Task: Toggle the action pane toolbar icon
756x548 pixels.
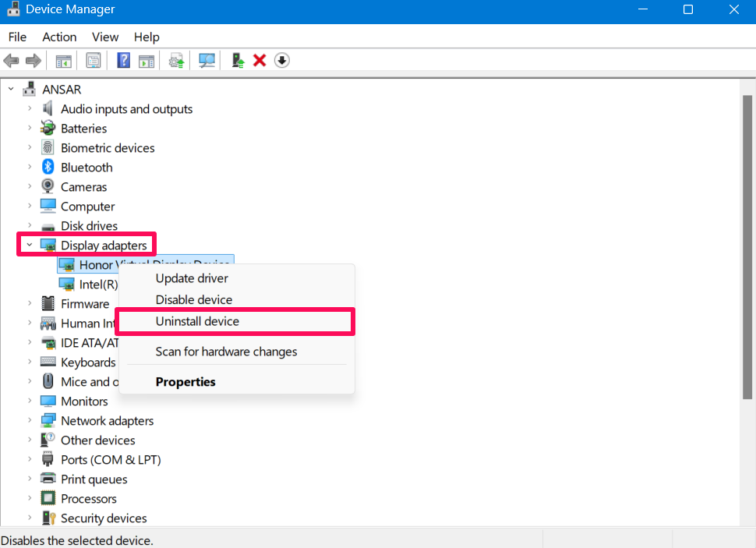Action: click(147, 61)
